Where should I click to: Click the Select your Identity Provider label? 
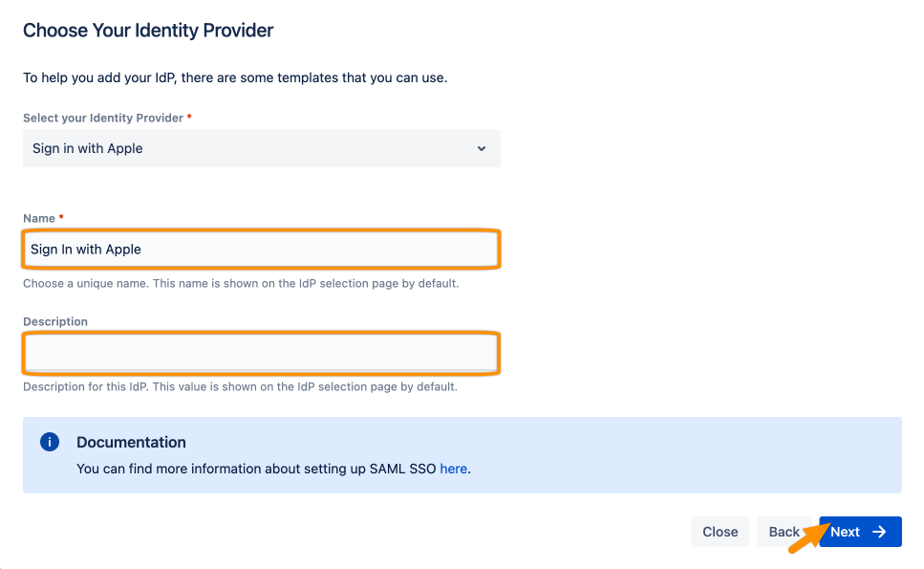[103, 118]
